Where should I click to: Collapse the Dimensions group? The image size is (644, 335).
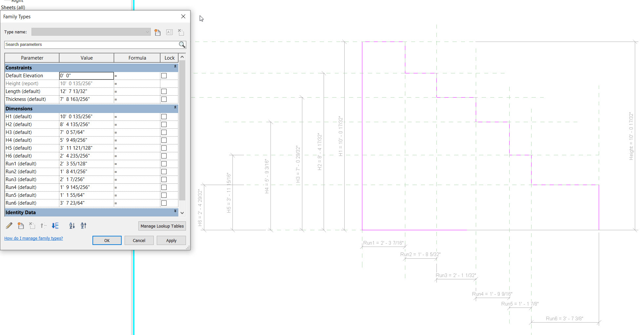(175, 107)
